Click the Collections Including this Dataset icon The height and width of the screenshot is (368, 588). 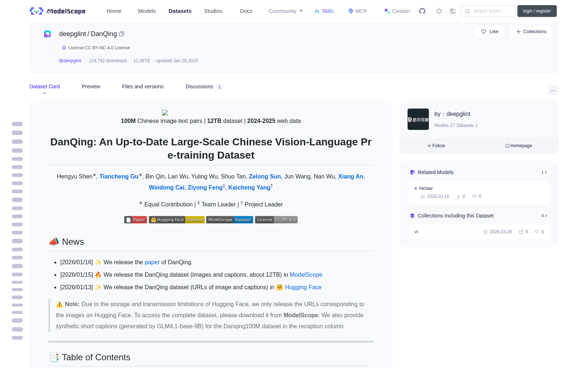412,216
